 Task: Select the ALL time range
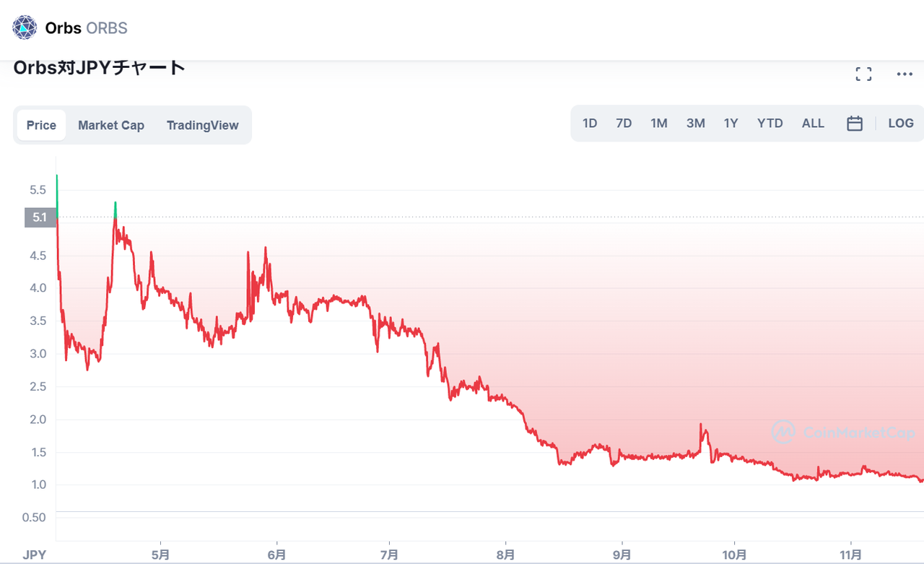click(x=813, y=123)
